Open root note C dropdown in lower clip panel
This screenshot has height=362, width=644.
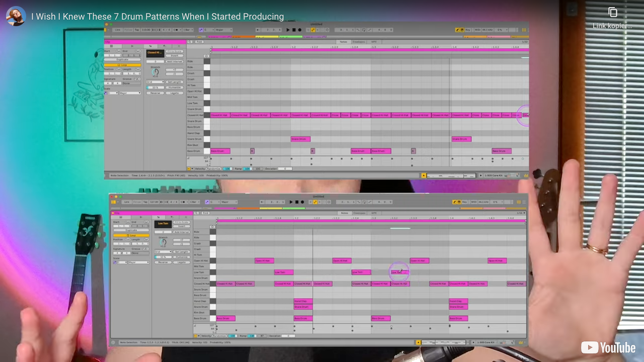point(122,262)
